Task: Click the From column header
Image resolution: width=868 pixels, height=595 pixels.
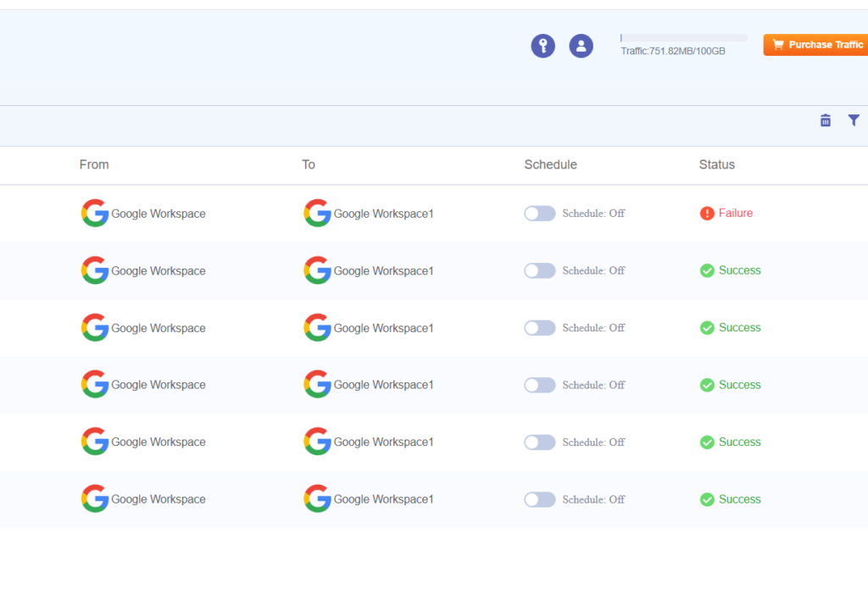Action: pyautogui.click(x=94, y=164)
